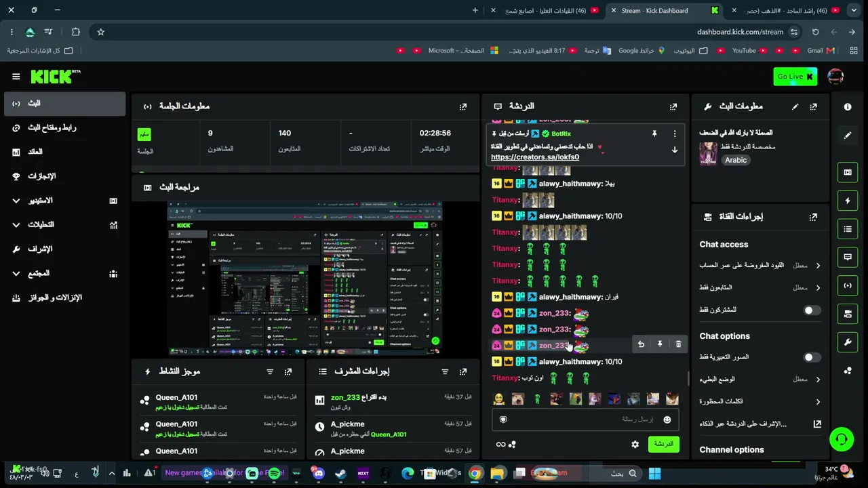Pop out the الدردشة chat panel
The image size is (868, 488).
point(673,106)
